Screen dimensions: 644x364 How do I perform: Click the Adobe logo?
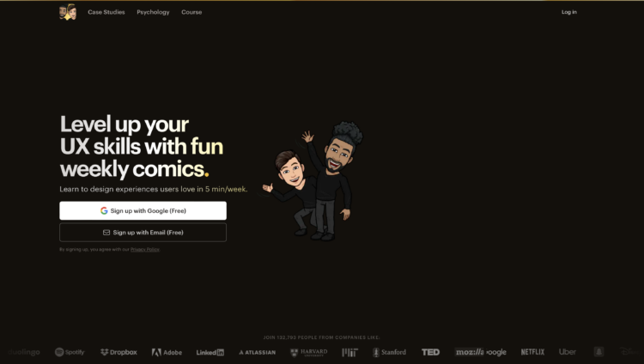point(167,353)
